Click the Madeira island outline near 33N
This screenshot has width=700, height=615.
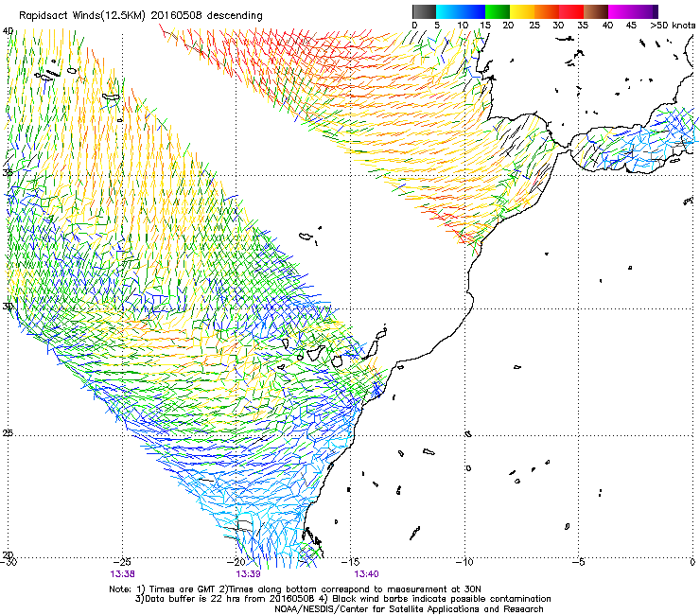[x=306, y=236]
